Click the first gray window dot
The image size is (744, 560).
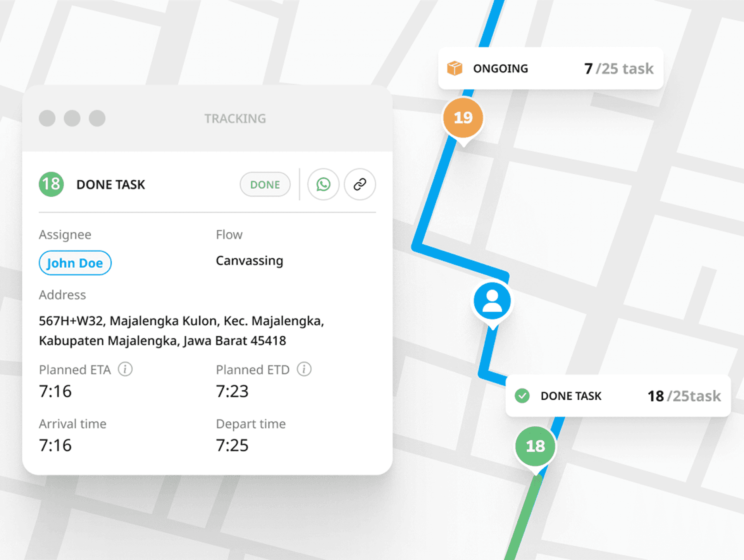47,118
